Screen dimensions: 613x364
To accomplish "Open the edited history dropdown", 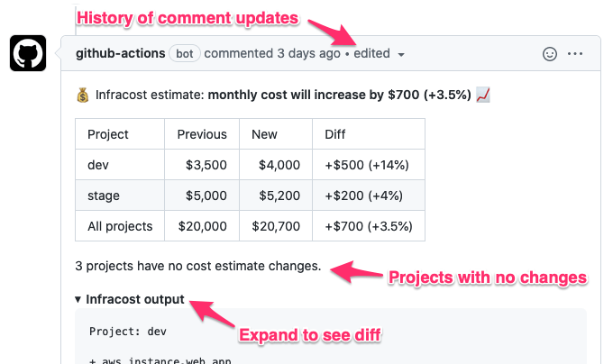I will [379, 54].
